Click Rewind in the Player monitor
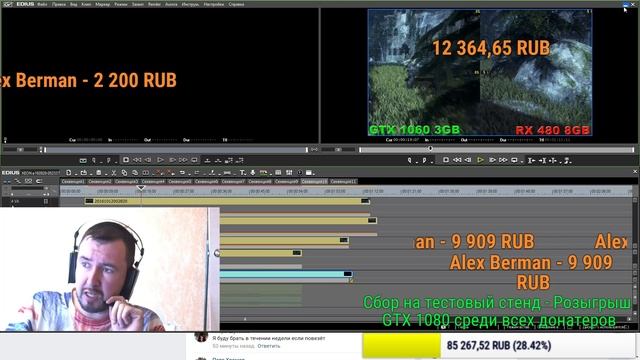Viewport: 640px width, 360px height. [x=136, y=160]
